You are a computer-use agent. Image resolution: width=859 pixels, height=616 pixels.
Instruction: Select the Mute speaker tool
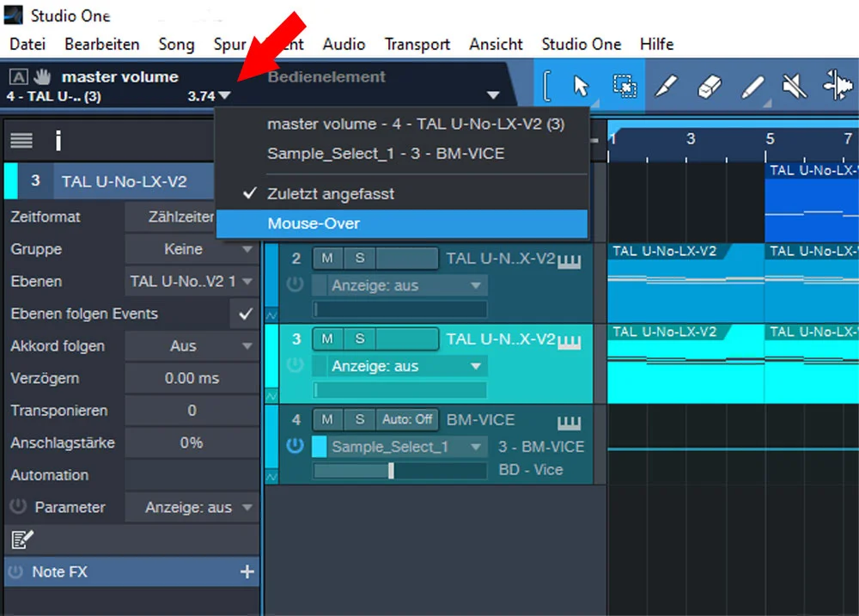point(794,87)
